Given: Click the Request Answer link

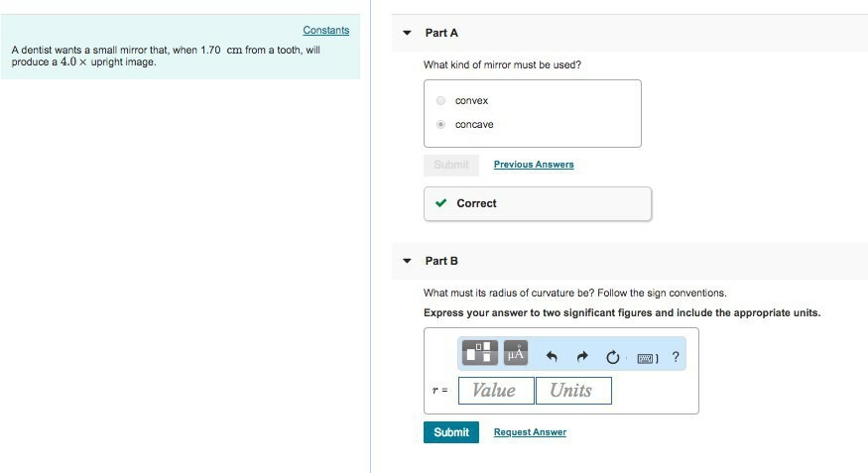Looking at the screenshot, I should [x=530, y=432].
